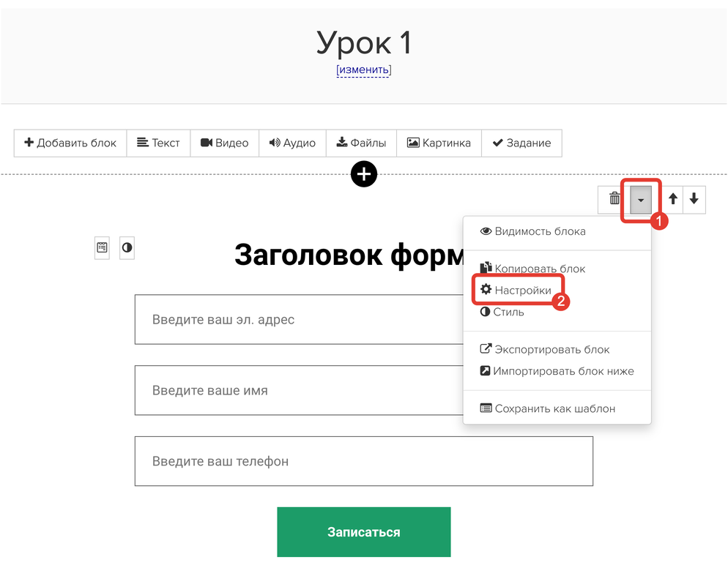Add a Картинка block

tap(439, 143)
